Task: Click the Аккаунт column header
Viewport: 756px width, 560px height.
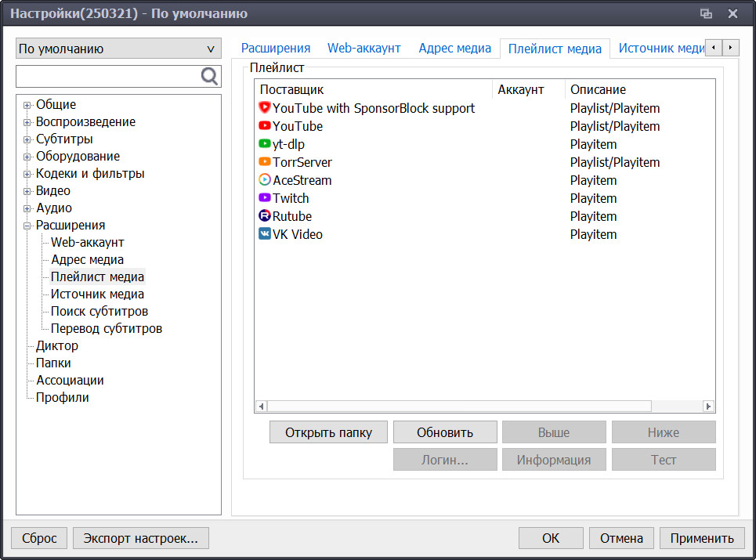Action: 529,89
